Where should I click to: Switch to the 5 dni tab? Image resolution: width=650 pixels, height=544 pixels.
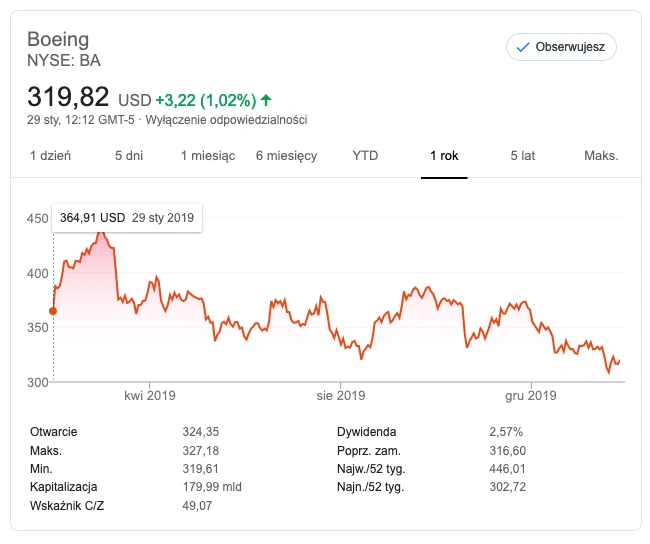(129, 156)
